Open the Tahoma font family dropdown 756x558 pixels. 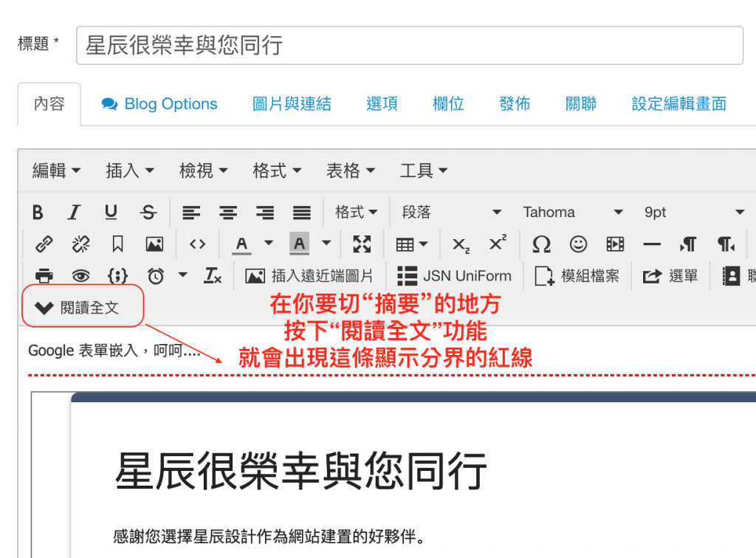[573, 213]
